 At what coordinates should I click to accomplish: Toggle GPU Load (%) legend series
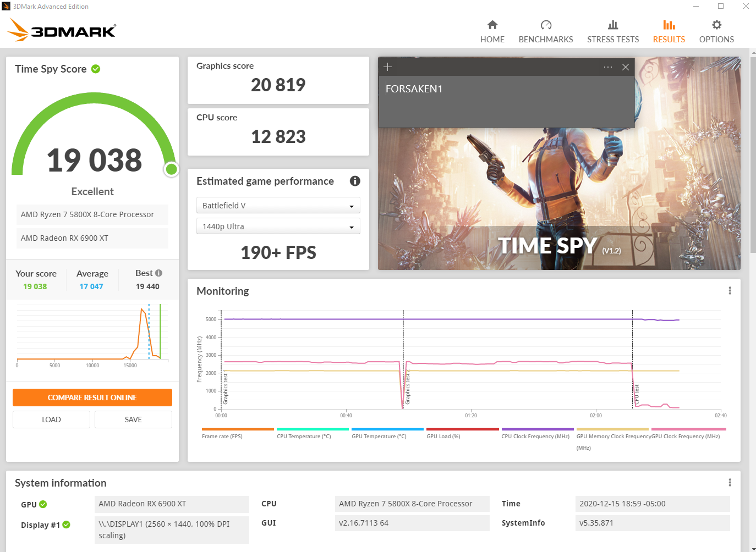coord(443,436)
